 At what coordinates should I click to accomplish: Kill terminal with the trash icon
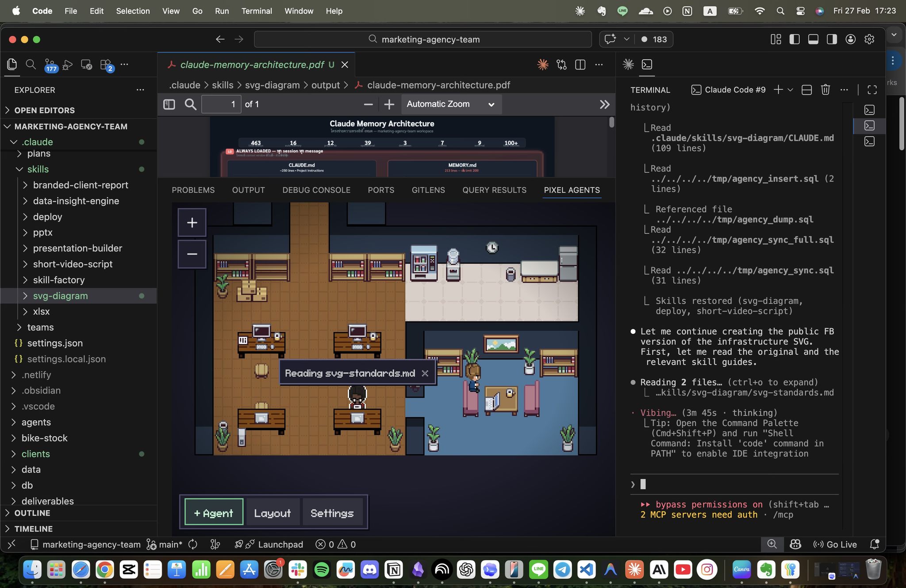[x=825, y=90]
